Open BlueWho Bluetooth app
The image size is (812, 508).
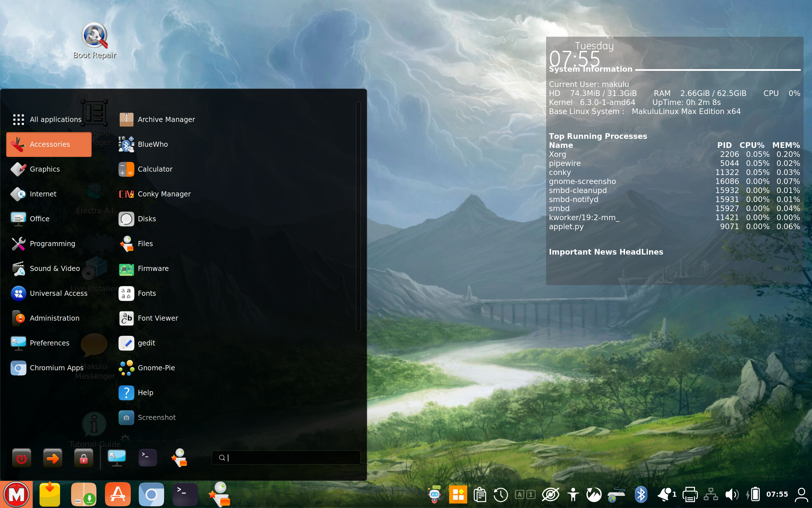click(143, 144)
